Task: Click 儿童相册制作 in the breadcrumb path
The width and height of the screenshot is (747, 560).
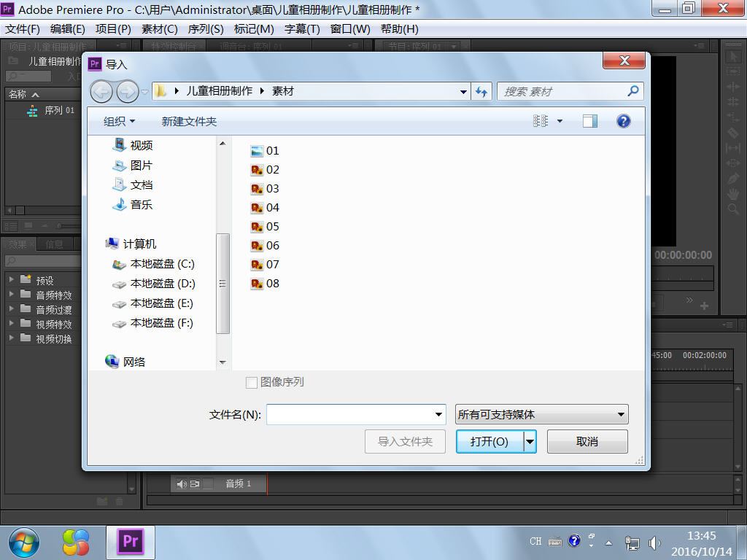Action: point(219,91)
